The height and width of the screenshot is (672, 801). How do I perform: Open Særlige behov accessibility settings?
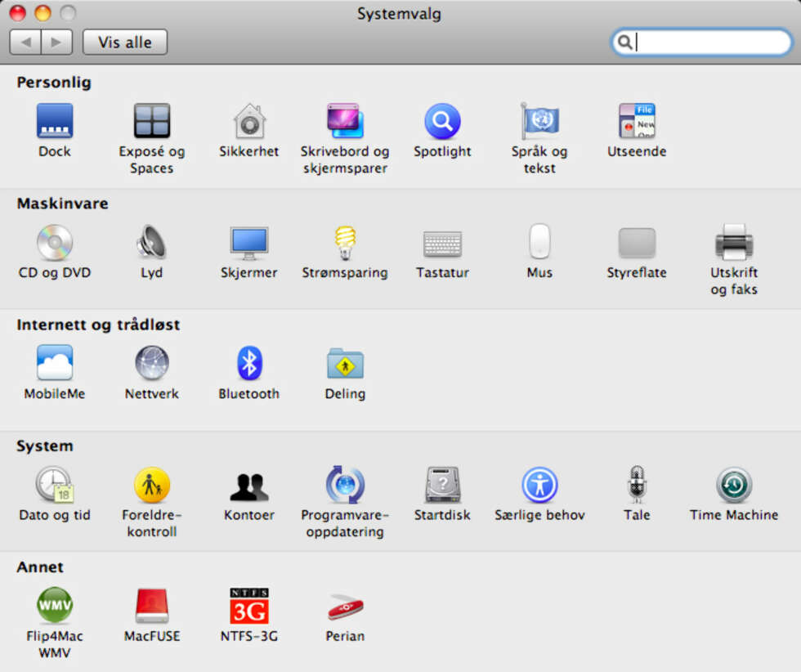pyautogui.click(x=539, y=485)
